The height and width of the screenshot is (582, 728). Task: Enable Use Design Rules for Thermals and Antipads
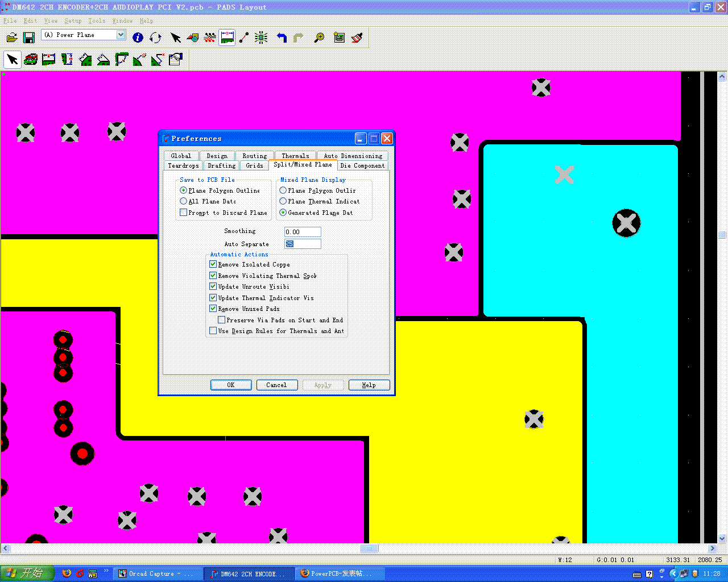click(x=213, y=331)
